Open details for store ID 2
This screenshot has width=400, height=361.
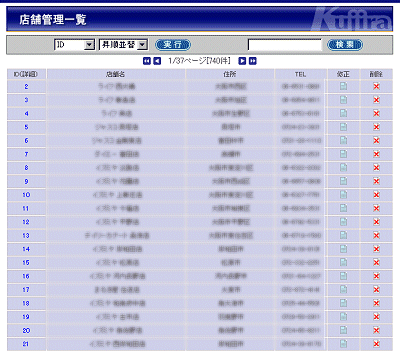click(x=26, y=87)
